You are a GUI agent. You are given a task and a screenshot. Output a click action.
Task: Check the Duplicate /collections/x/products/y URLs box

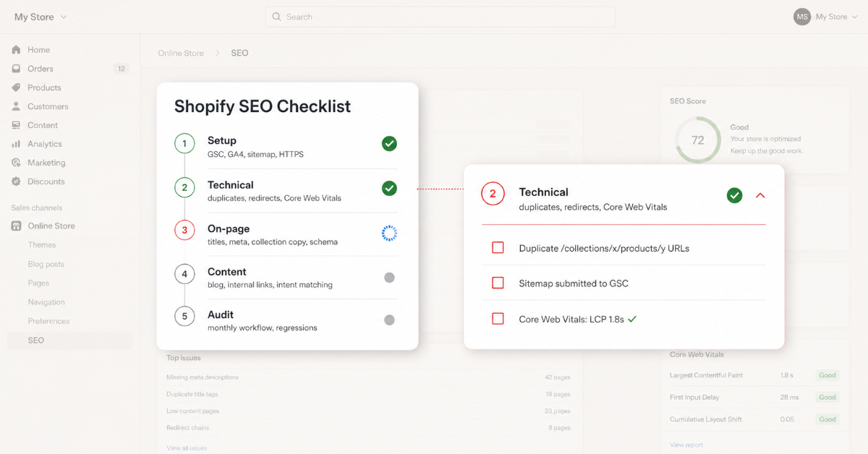[x=497, y=248]
